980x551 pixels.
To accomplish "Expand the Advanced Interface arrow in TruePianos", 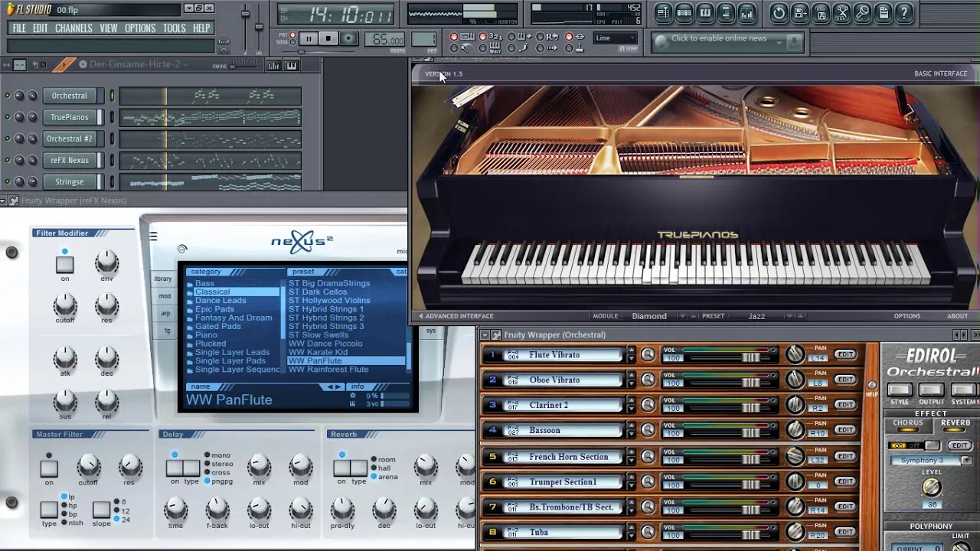I will tap(420, 316).
